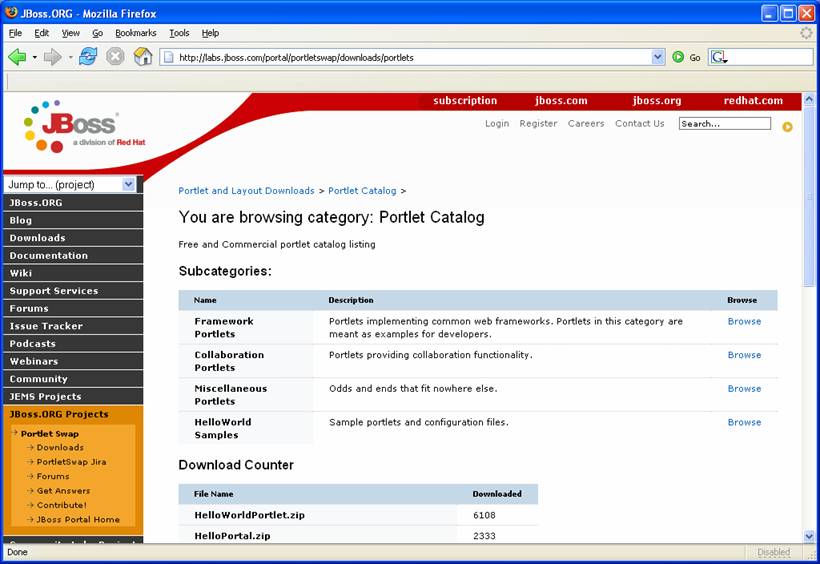
Task: Click the green Go button icon
Action: pos(678,57)
